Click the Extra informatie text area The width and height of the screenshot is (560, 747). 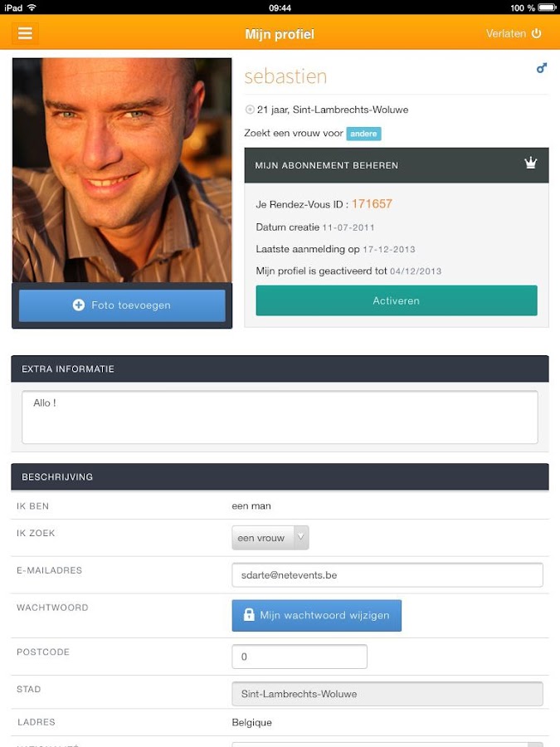coord(279,417)
